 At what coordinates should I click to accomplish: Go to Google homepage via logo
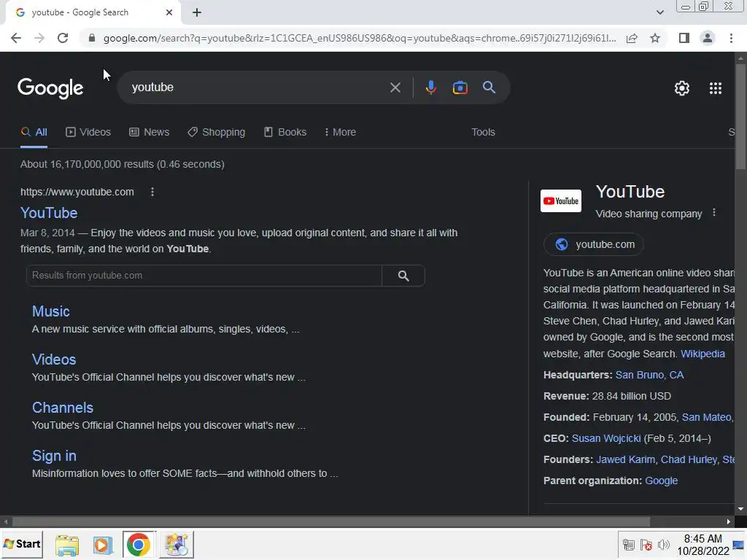click(x=50, y=88)
